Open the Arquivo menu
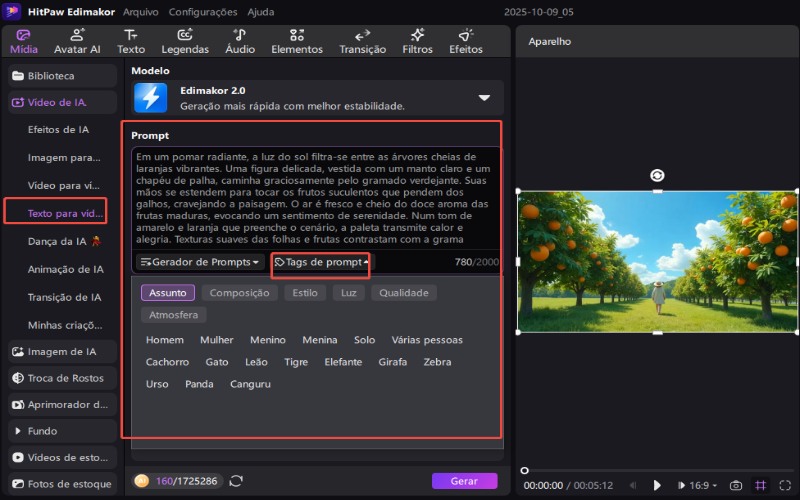The height and width of the screenshot is (500, 800). 140,12
